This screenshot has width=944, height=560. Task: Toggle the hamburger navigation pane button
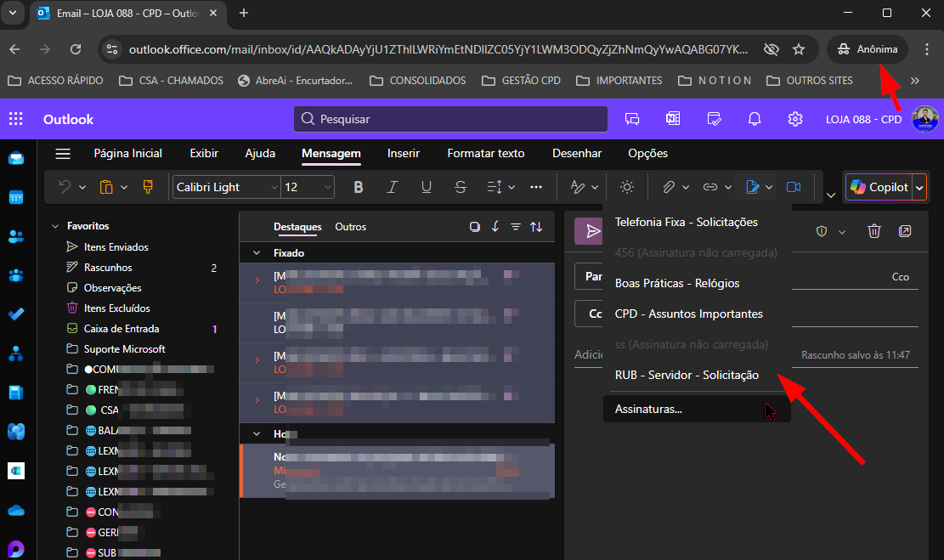[63, 154]
